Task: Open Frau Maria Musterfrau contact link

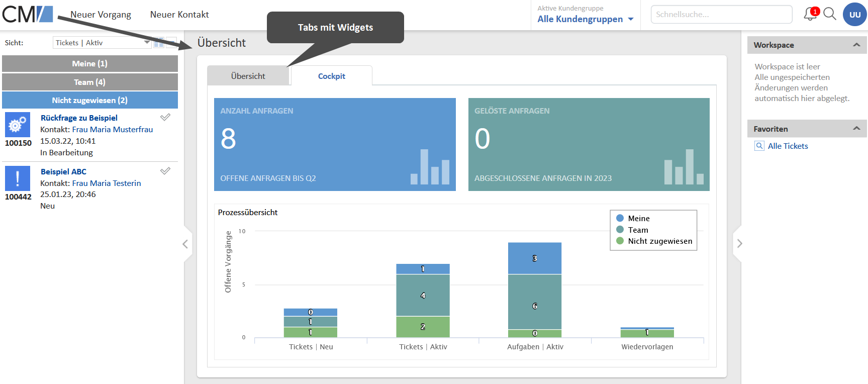Action: (112, 129)
